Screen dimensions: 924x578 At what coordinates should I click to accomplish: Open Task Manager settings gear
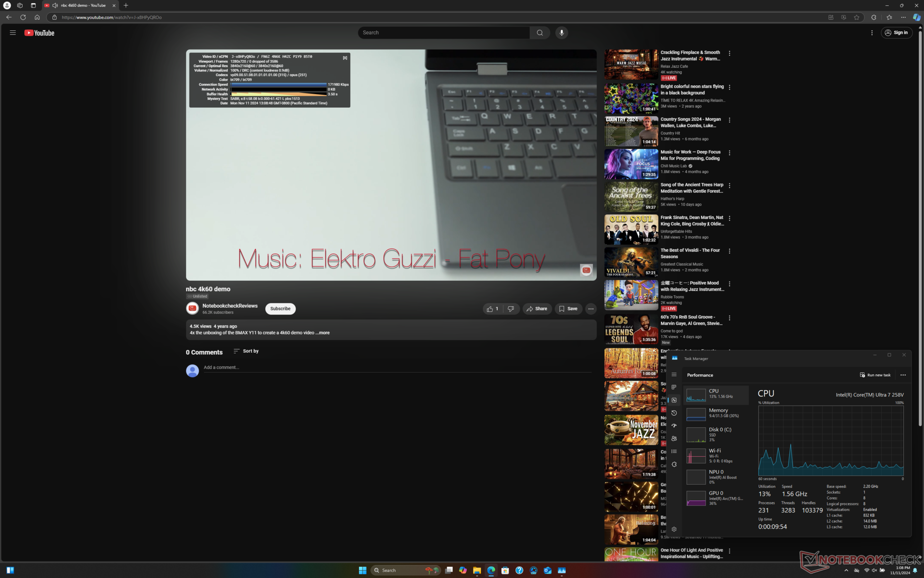point(674,529)
